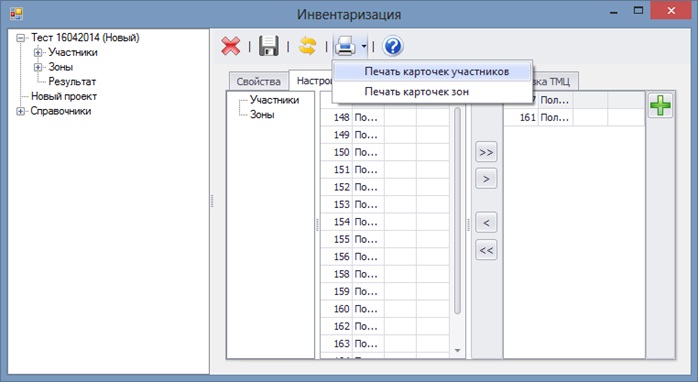The height and width of the screenshot is (382, 698).
Task: Select Справочники label in tree
Action: click(61, 111)
